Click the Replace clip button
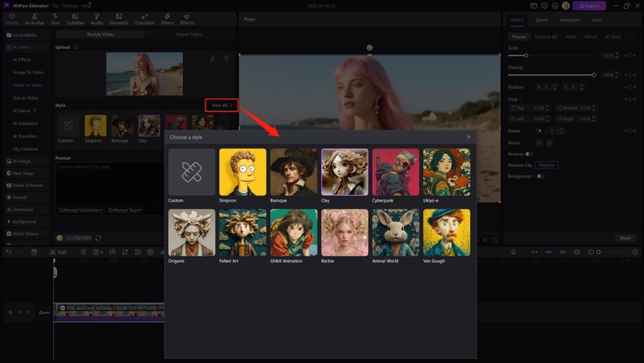Image resolution: width=644 pixels, height=363 pixels. (x=546, y=165)
